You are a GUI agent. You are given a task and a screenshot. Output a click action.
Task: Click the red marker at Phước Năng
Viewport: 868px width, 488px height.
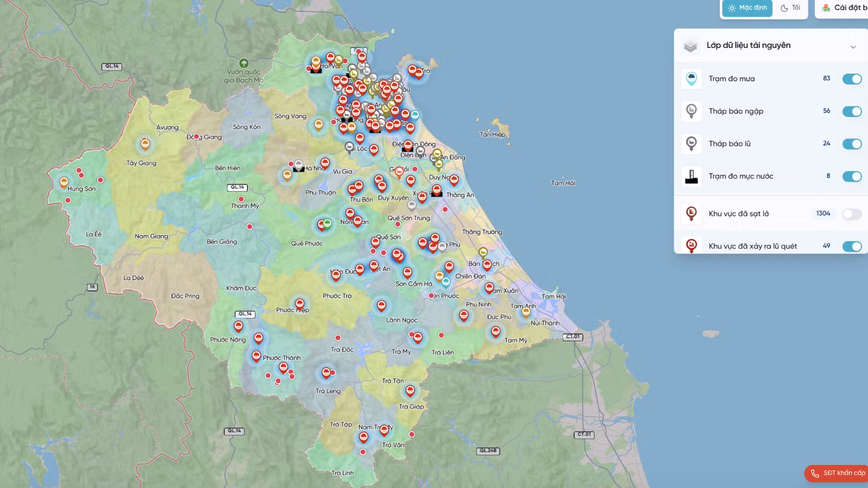pyautogui.click(x=238, y=326)
